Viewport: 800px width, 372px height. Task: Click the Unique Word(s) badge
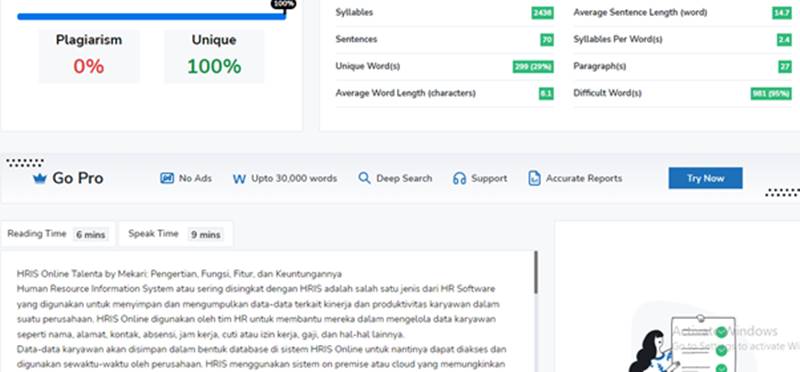coord(533,67)
